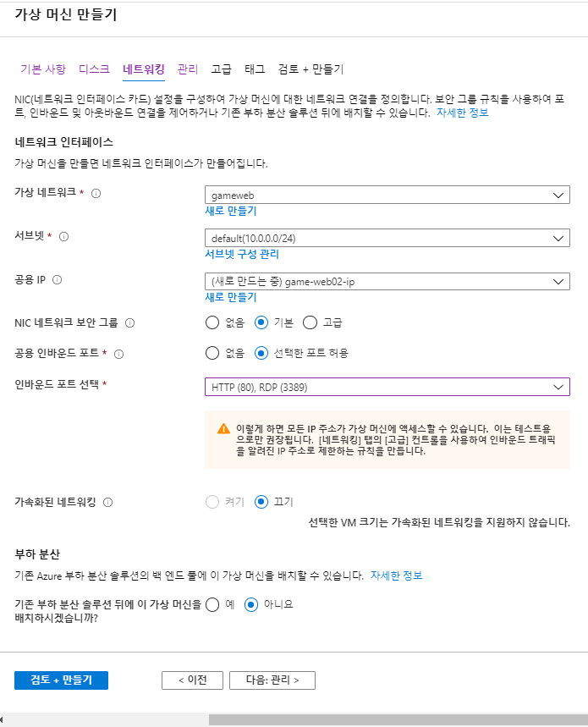The height and width of the screenshot is (727, 588).
Task: Click the blue 검토 + 만들기 button
Action: [61, 680]
